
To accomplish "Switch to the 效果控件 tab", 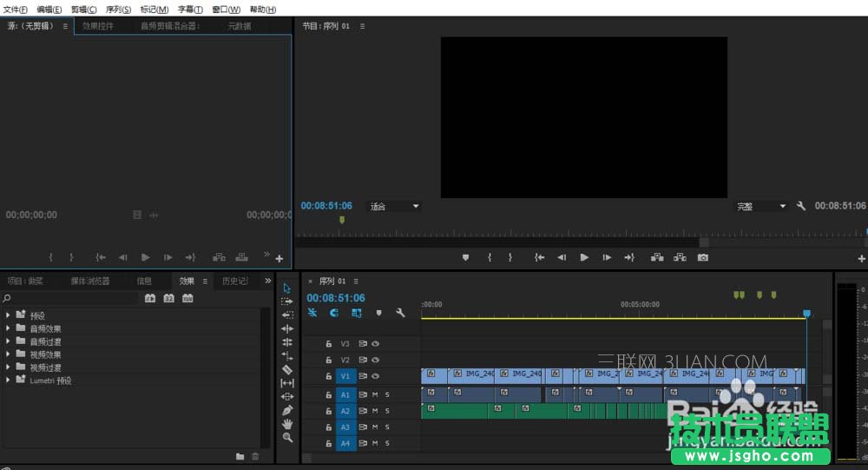I will click(98, 26).
